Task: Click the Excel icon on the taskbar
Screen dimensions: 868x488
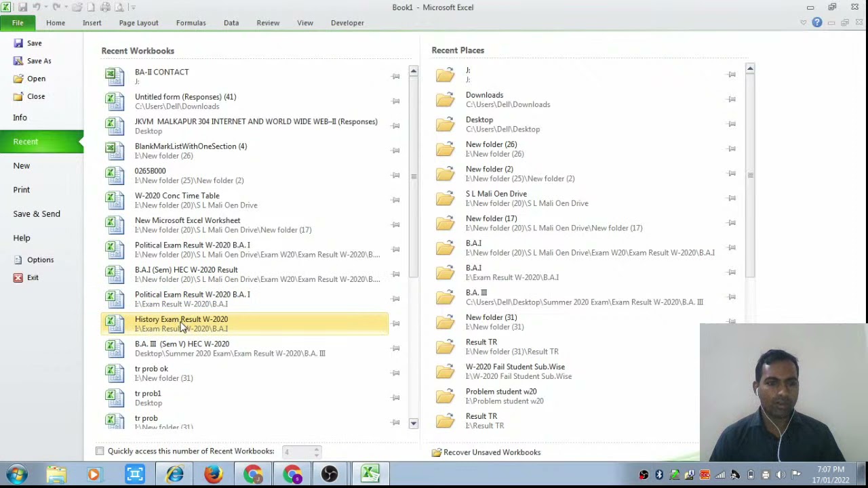Action: (x=370, y=474)
